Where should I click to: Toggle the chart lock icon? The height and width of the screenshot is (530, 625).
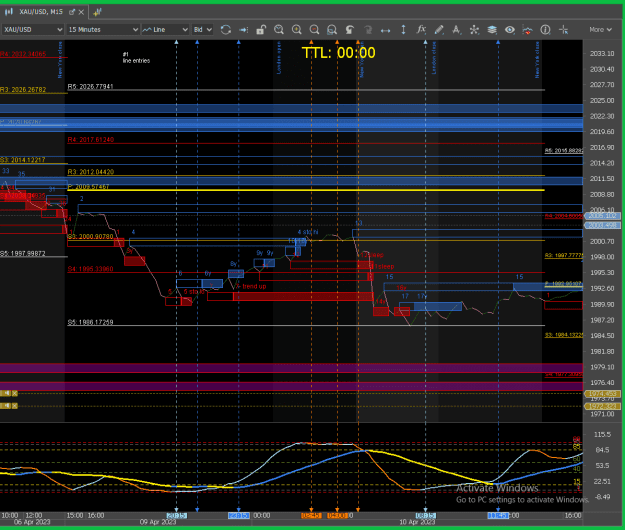(261, 29)
